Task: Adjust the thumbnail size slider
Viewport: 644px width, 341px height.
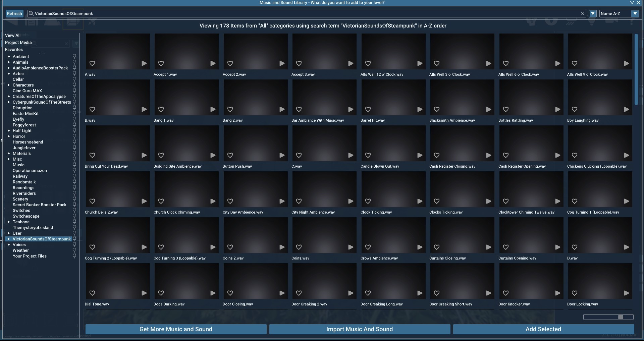Action: point(621,317)
